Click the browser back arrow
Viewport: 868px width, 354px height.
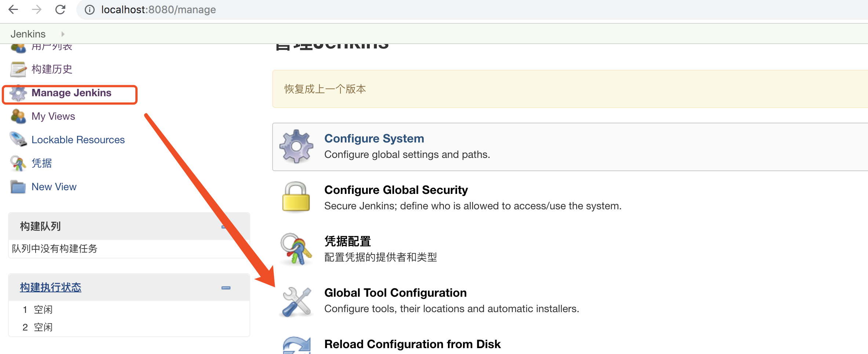[13, 10]
